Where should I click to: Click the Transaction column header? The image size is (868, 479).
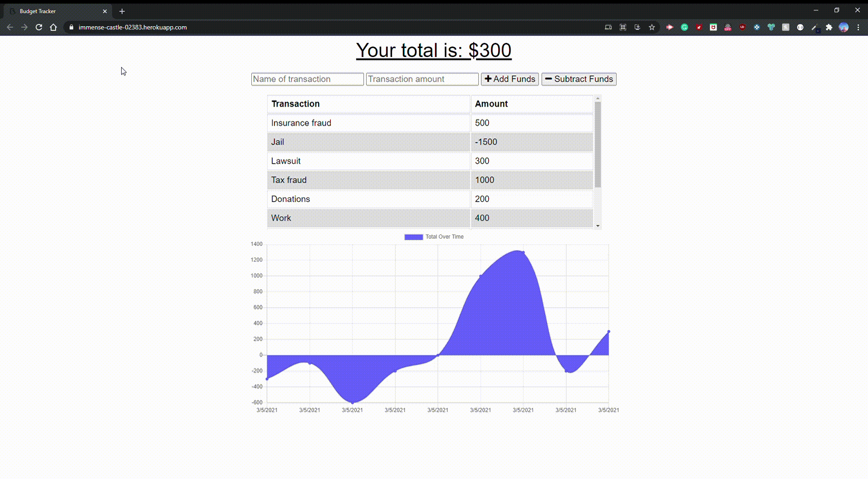point(295,104)
